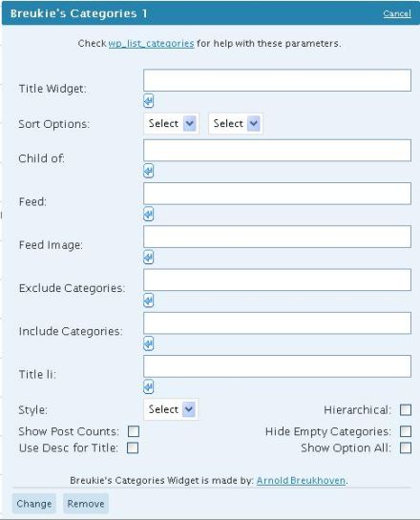Open the second Sort Options dropdown
This screenshot has width=420, height=520.
[x=236, y=123]
